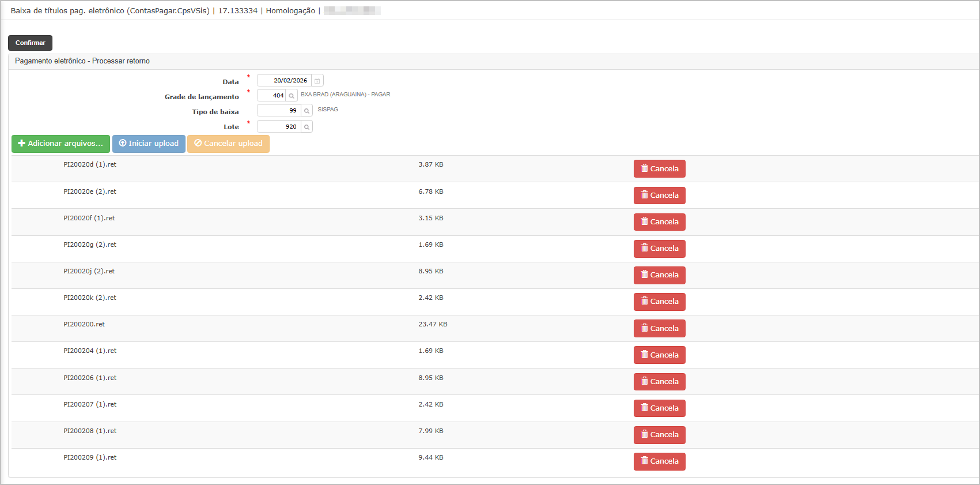The width and height of the screenshot is (980, 485).
Task: Open the calendar picker for Data field
Action: click(x=317, y=81)
